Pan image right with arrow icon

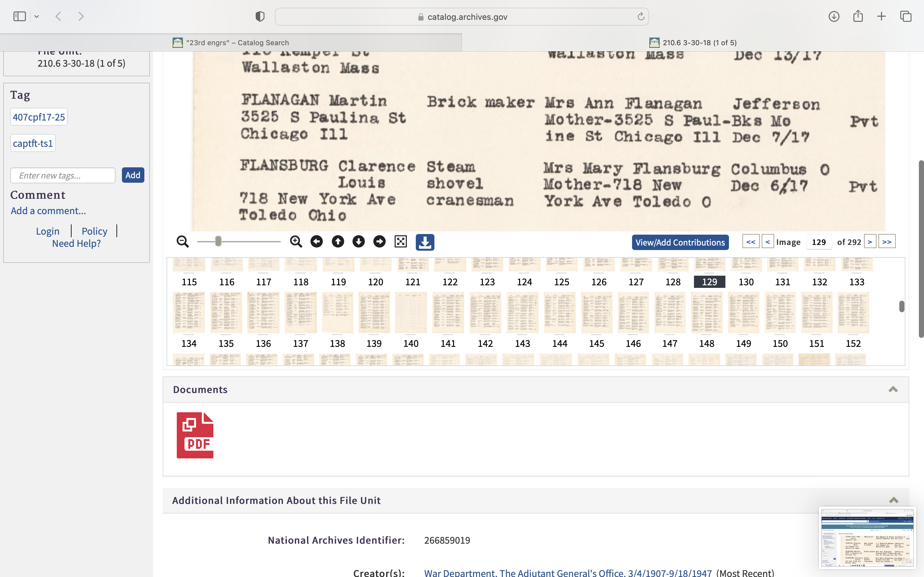click(x=379, y=242)
